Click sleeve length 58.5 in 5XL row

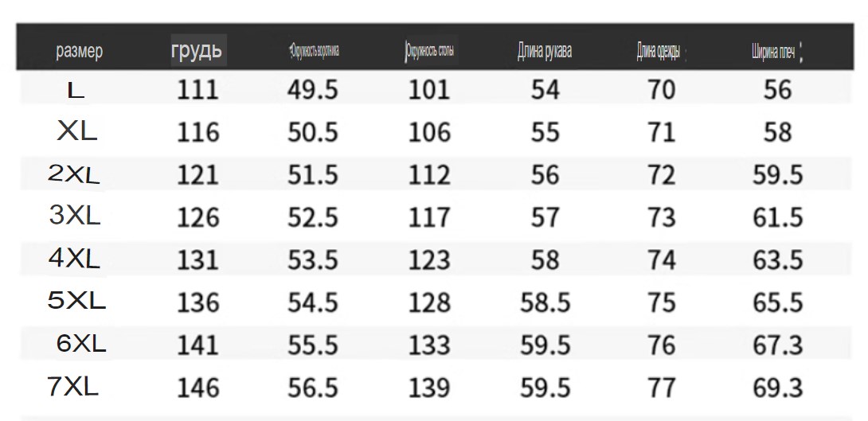[545, 302]
